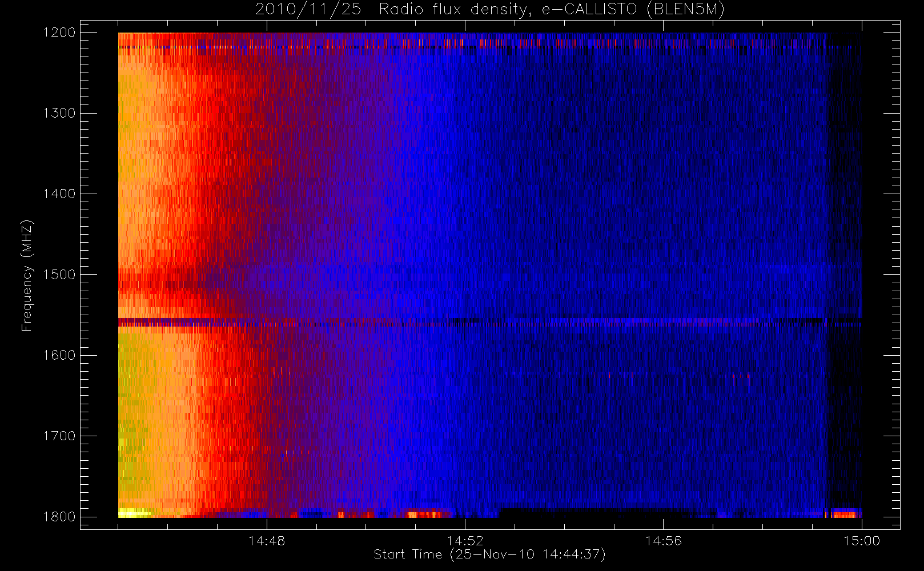Viewport: 924px width, 571px height.
Task: Click the 1700 frequency tick label
Action: [x=59, y=436]
